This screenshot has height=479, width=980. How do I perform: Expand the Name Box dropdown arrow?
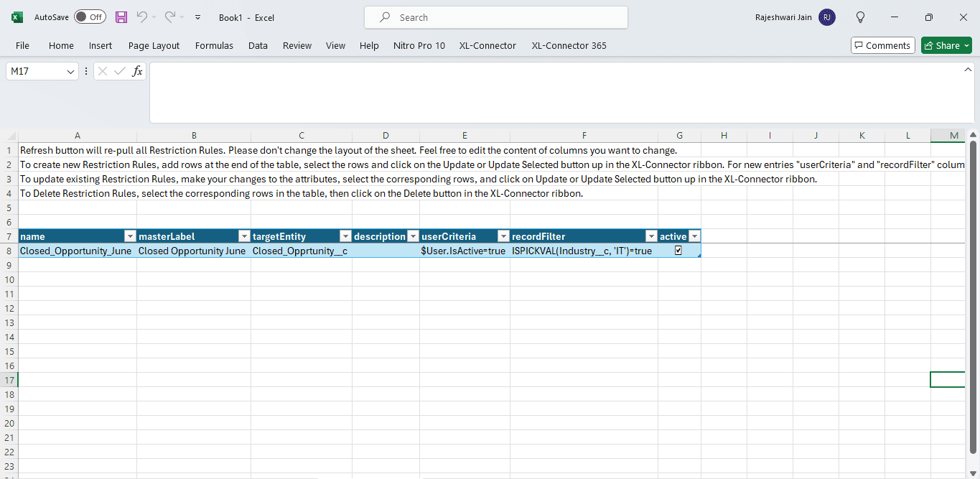tap(70, 71)
